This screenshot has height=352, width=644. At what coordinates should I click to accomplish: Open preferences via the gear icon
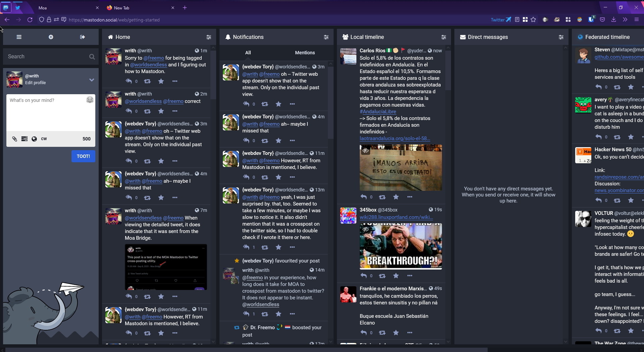(51, 37)
